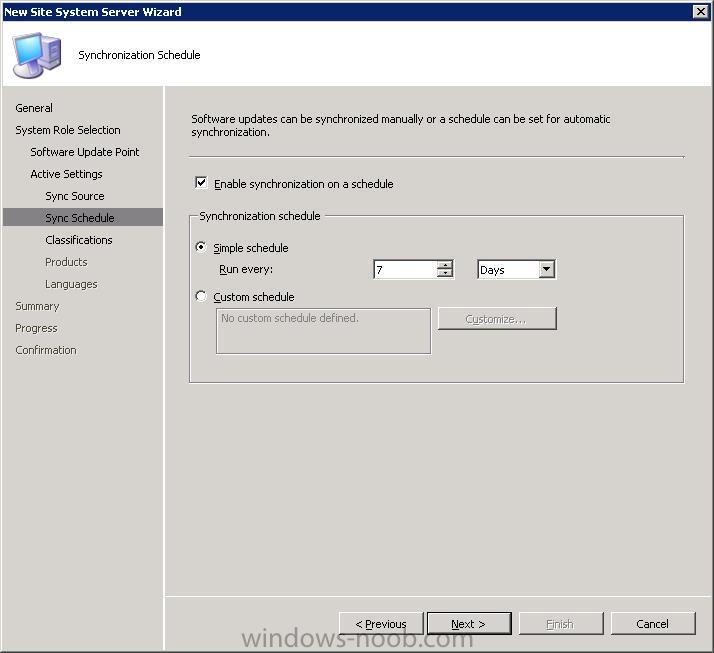The image size is (714, 653).
Task: Select Products step
Action: click(66, 262)
